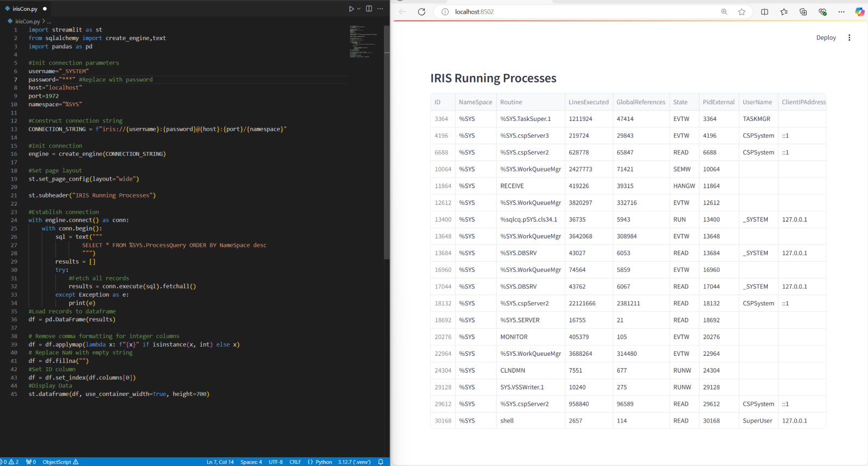The height and width of the screenshot is (466, 868).
Task: Select the %SYS.cspServer3 routine cell
Action: pyautogui.click(x=531, y=136)
